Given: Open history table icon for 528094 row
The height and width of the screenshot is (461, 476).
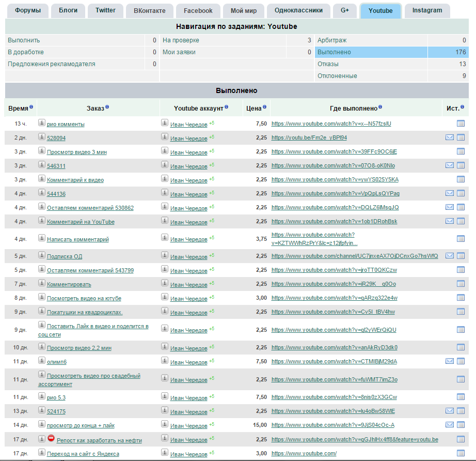Looking at the screenshot, I should click(x=461, y=137).
